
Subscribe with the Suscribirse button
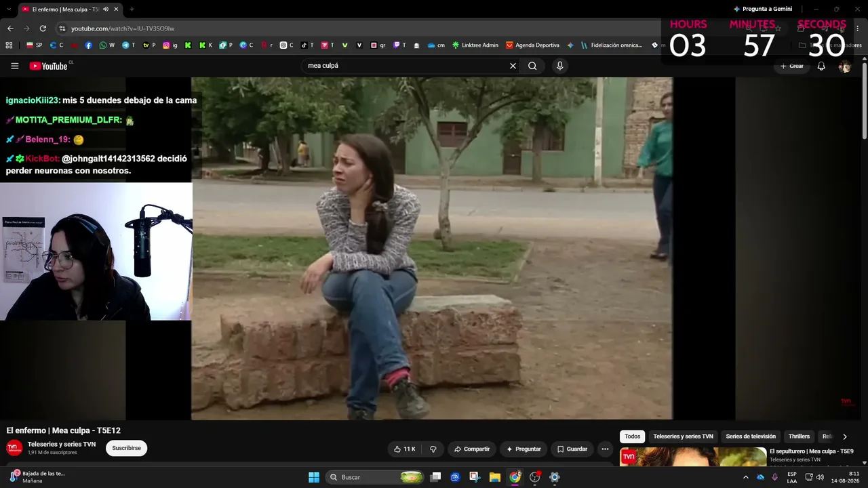pyautogui.click(x=126, y=448)
